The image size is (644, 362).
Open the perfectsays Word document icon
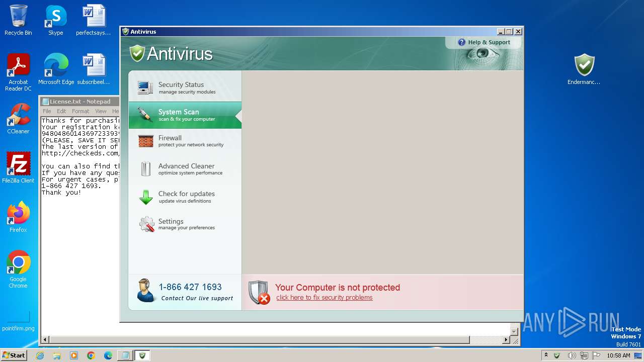point(94,20)
